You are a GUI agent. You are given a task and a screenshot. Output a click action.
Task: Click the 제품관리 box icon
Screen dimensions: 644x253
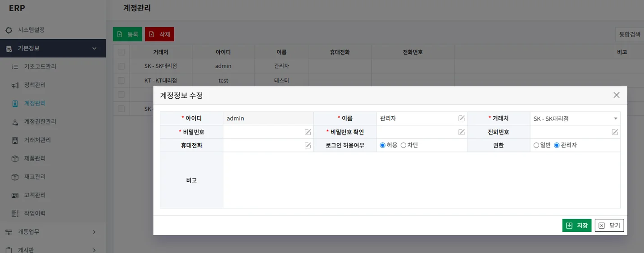coord(15,159)
